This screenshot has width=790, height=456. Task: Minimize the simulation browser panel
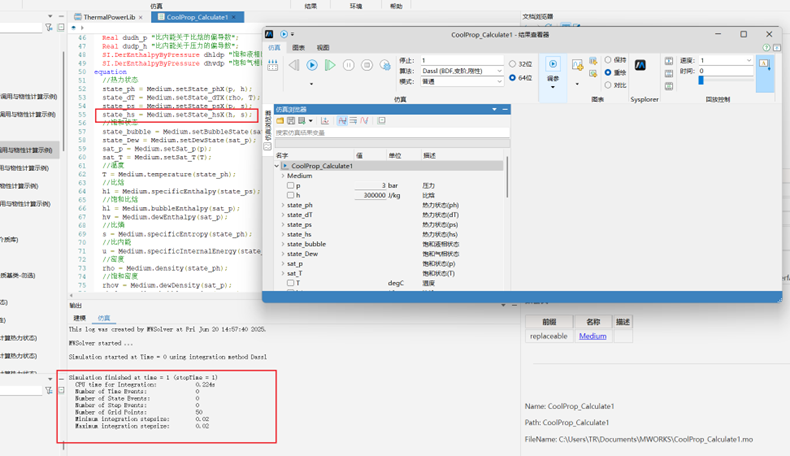pos(505,109)
